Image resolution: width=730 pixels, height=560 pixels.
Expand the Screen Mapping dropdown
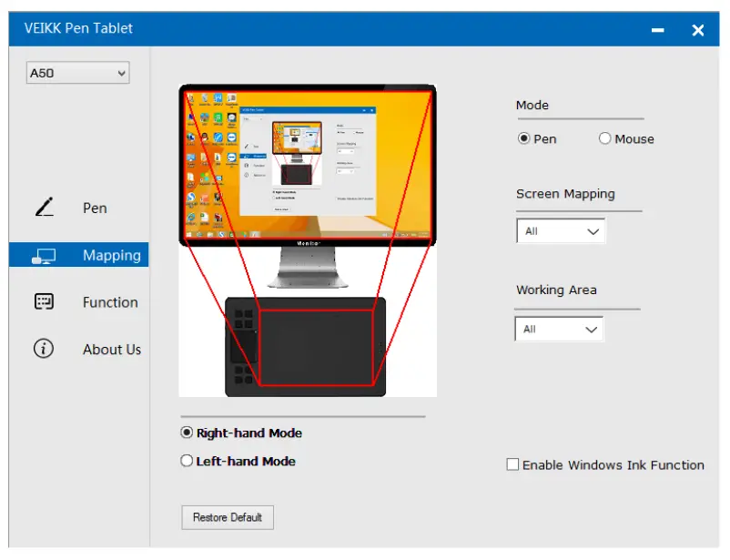pos(561,231)
